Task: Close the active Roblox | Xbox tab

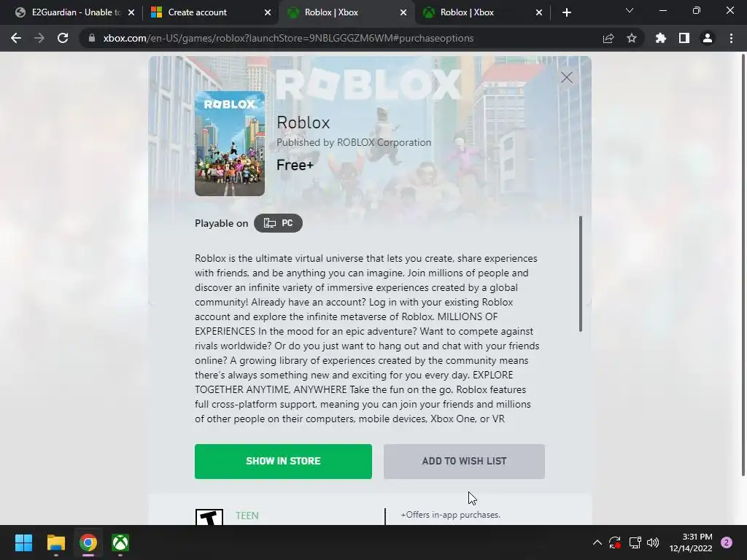Action: [403, 12]
